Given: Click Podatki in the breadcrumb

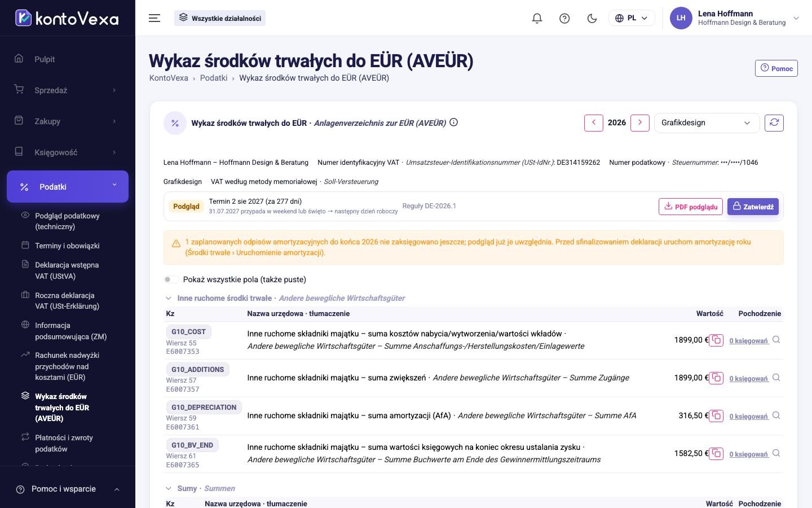Looking at the screenshot, I should (214, 78).
